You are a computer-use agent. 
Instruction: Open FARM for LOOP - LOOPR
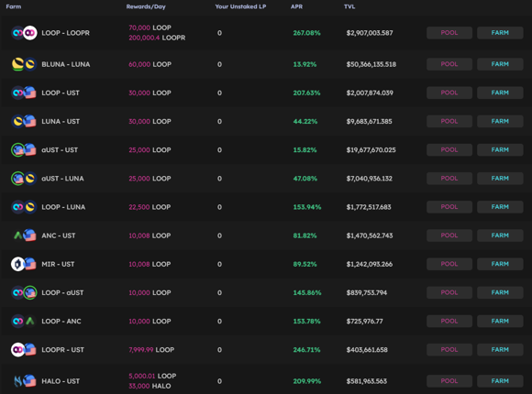500,33
